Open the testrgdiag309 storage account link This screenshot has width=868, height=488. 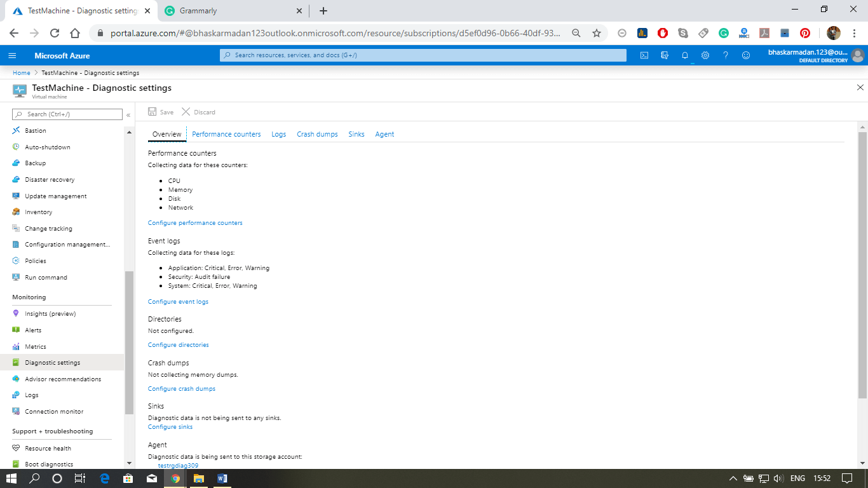click(x=178, y=466)
